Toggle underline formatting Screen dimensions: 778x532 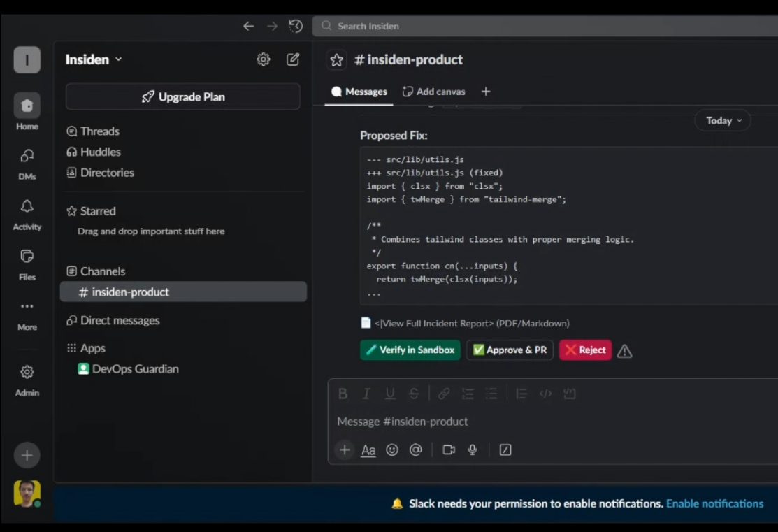tap(390, 394)
